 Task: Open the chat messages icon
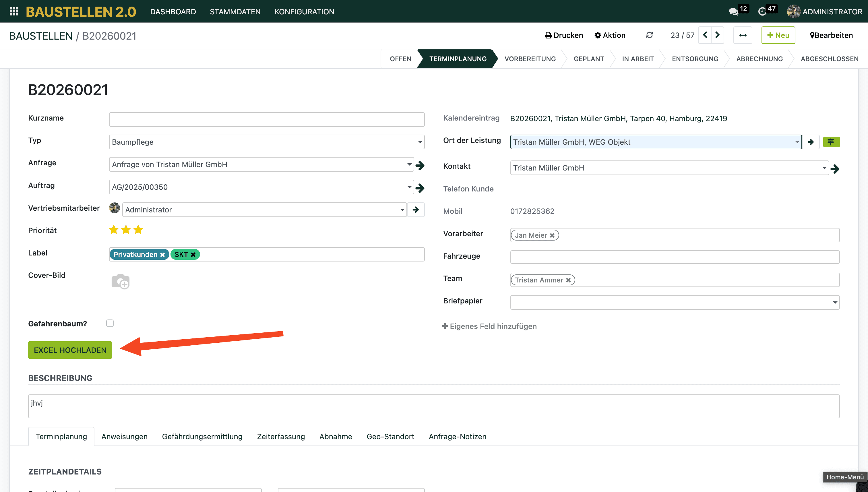(733, 11)
